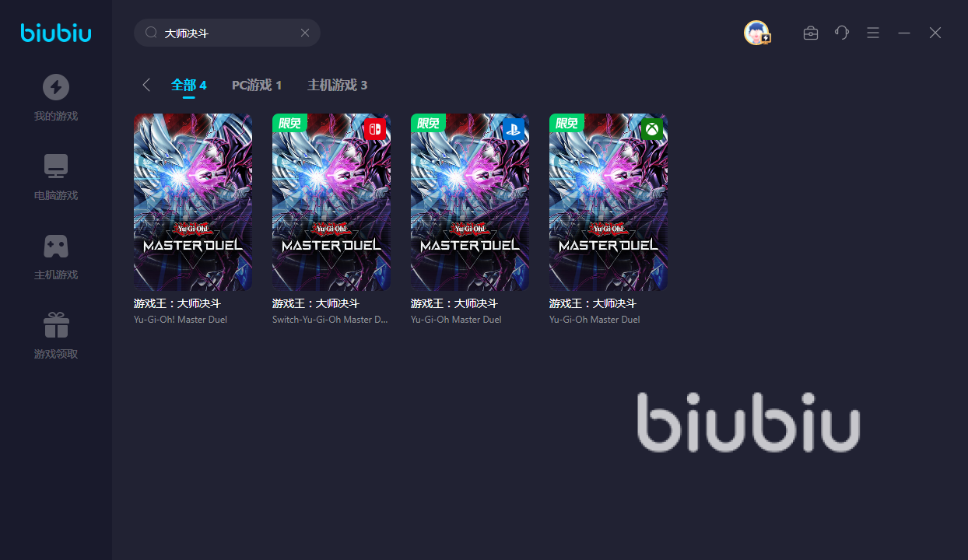This screenshot has height=560, width=968.
Task: Select the Xbox Master Duel cover
Action: tap(609, 202)
